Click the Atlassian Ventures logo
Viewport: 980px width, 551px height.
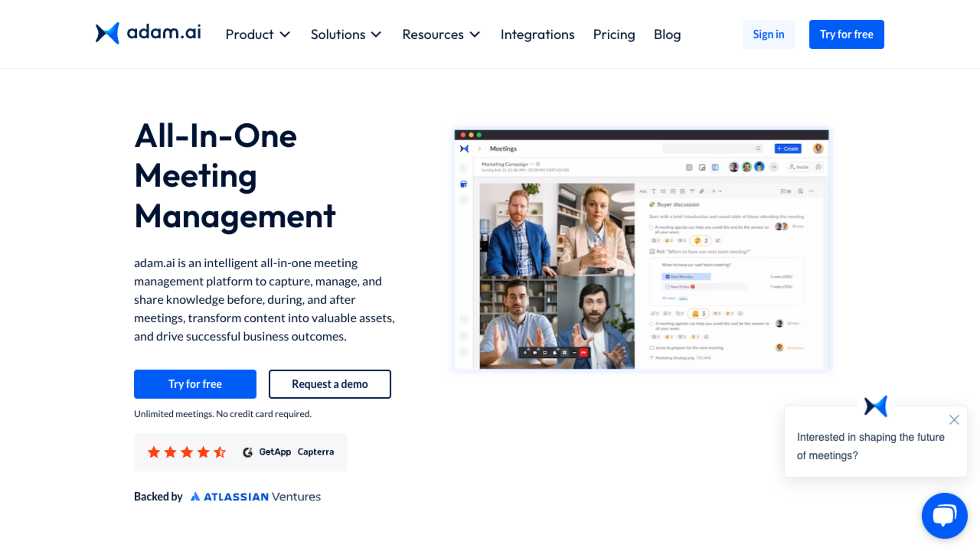pyautogui.click(x=256, y=497)
